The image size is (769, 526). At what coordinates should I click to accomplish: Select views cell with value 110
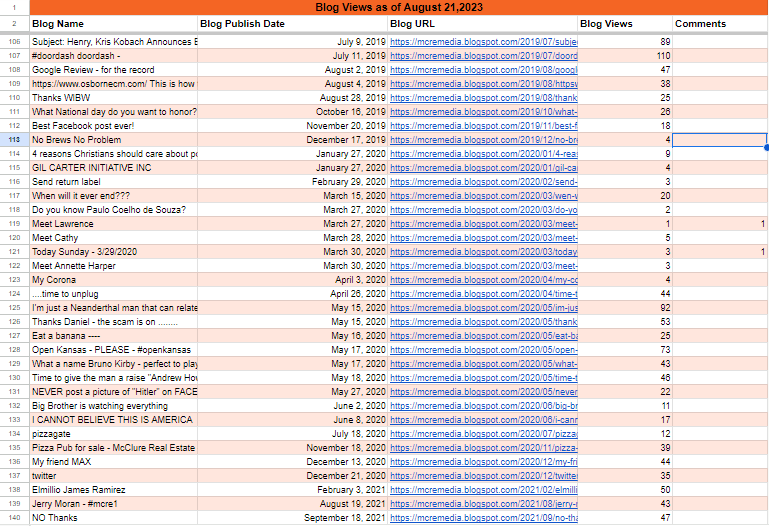[x=625, y=56]
